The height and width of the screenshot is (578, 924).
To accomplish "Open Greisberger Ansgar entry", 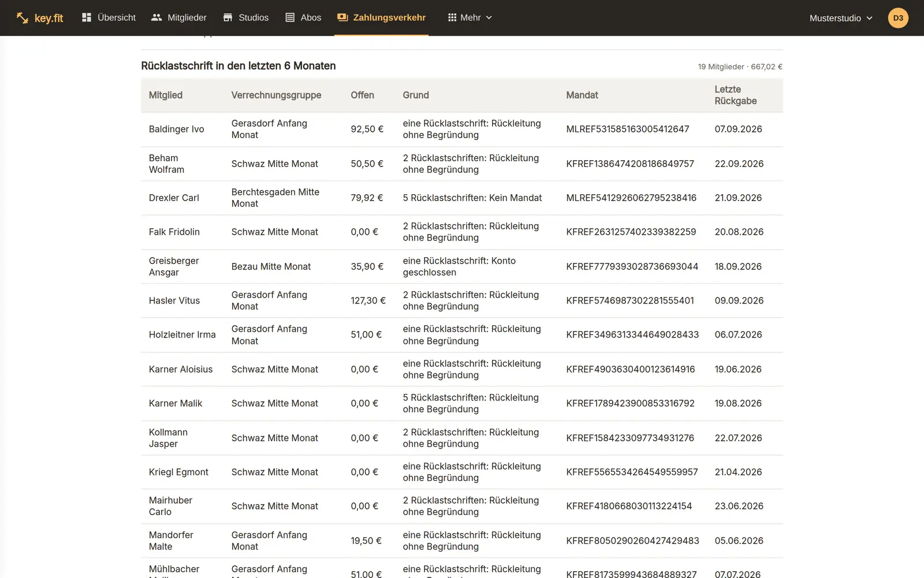I will 174,266.
